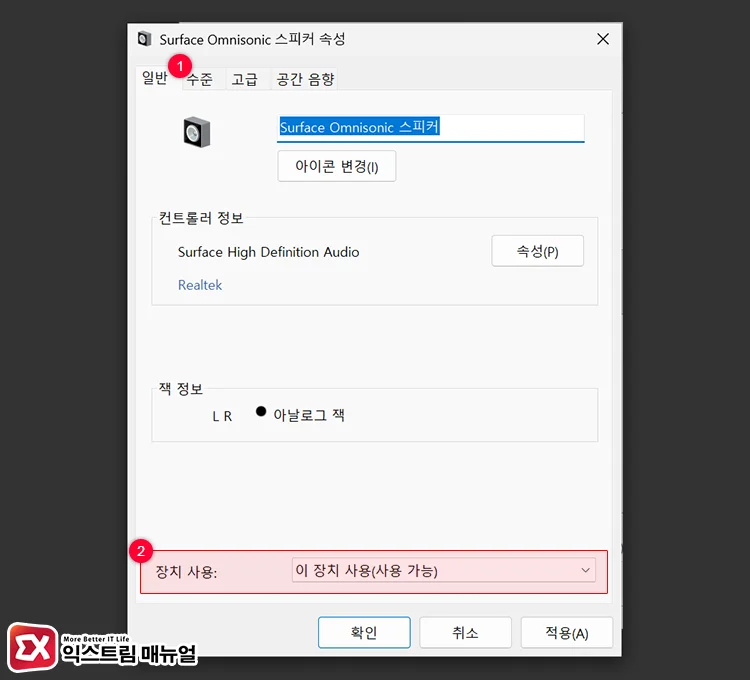Screen dimensions: 750x680
Task: Click the 잭 정보 group label
Action: pos(181,388)
